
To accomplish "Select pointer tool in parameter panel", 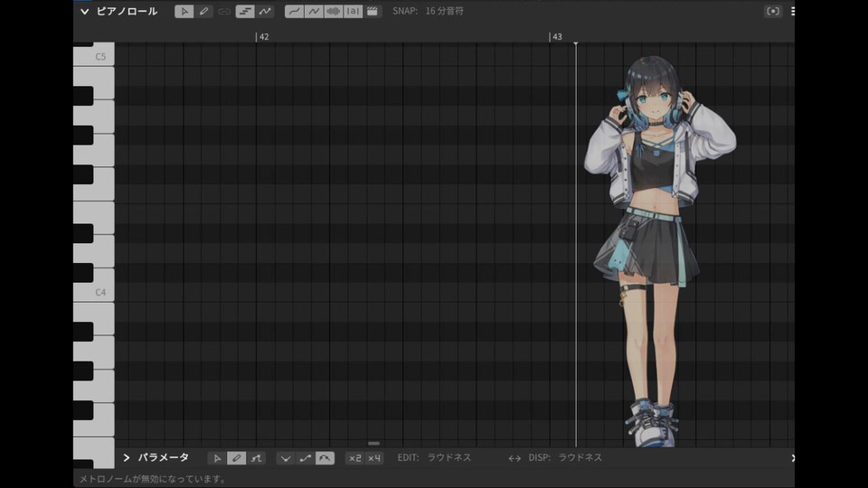I will pos(217,458).
